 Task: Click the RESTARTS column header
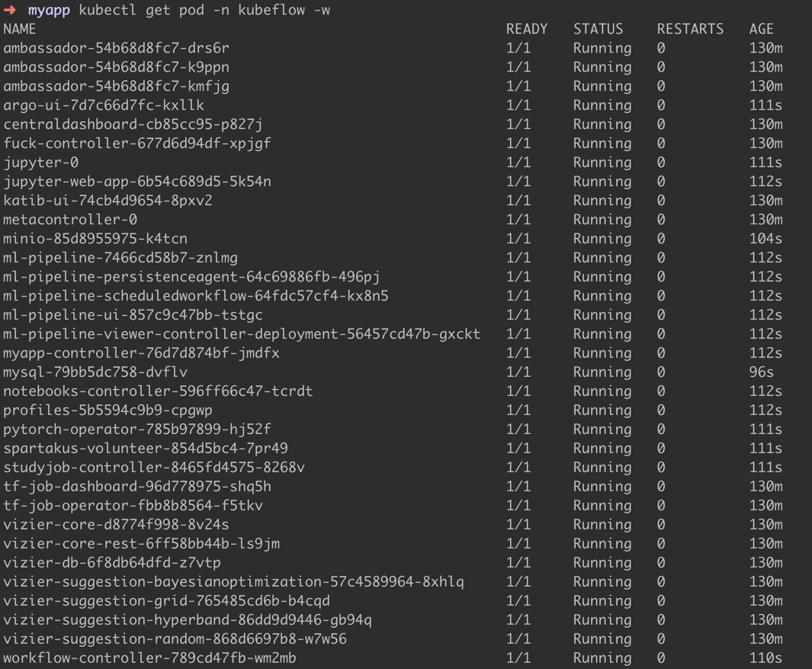click(690, 29)
